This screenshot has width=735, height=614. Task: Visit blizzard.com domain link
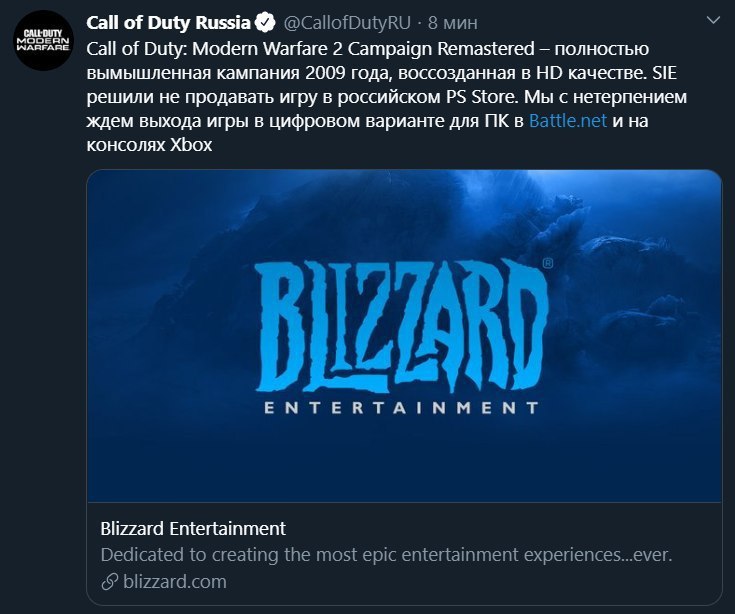coord(175,582)
